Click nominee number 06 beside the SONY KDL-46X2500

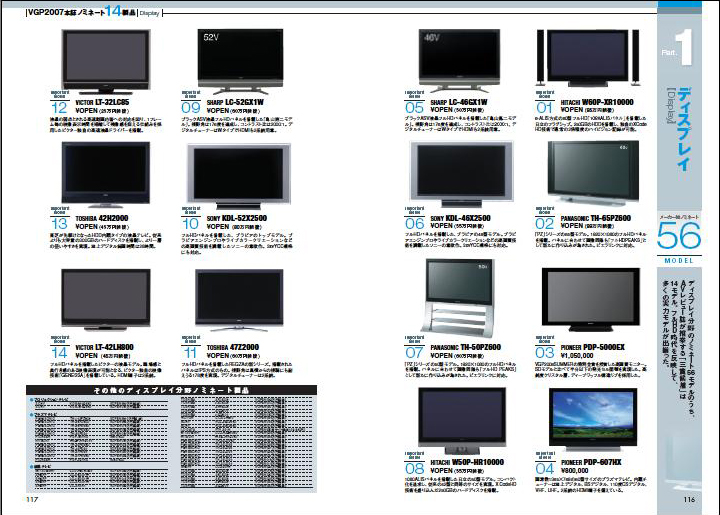pos(414,224)
